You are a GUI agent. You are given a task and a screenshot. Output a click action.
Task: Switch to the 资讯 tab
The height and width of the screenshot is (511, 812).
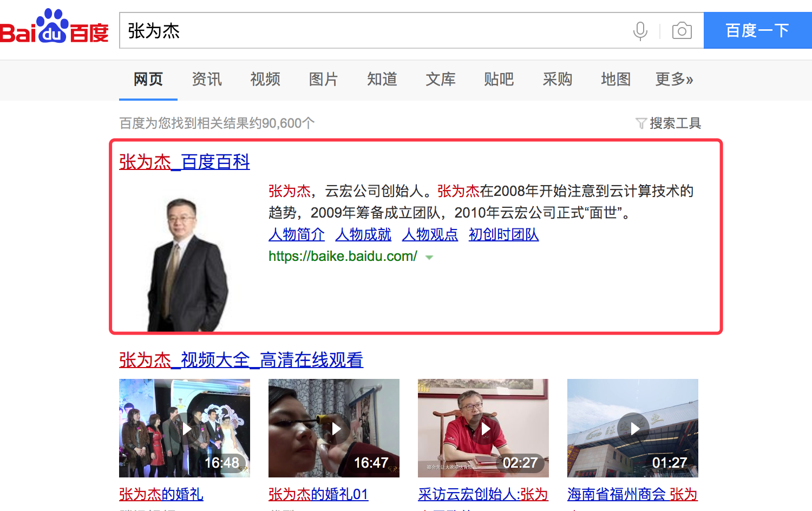[x=207, y=80]
